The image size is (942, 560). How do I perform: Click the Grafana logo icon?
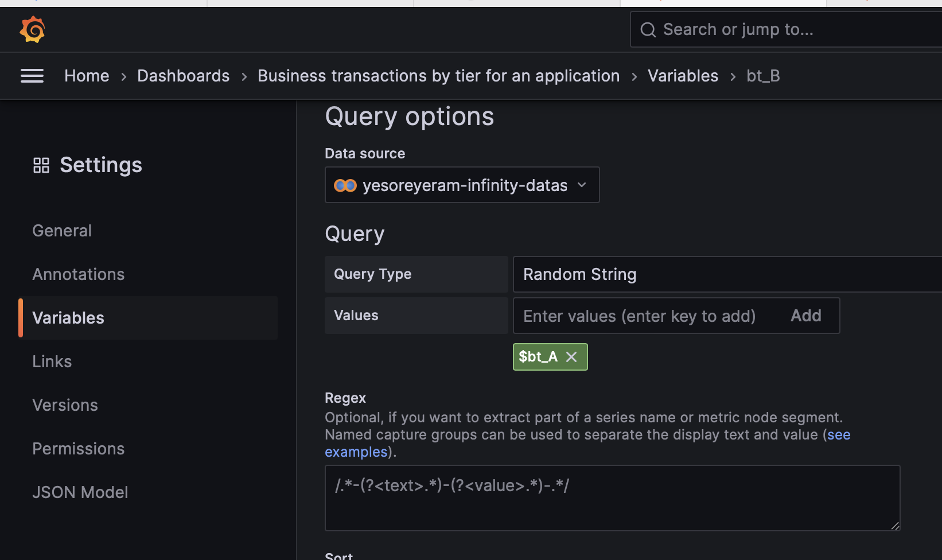tap(32, 29)
